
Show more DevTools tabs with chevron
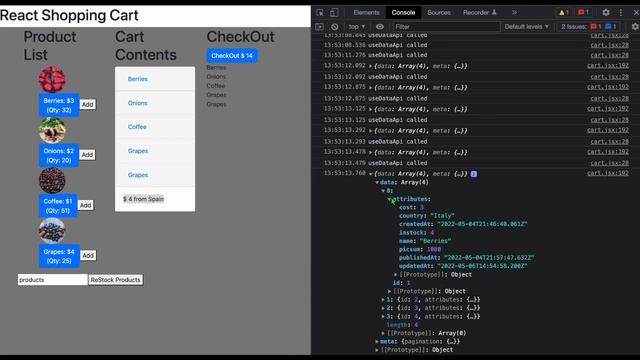tap(514, 13)
